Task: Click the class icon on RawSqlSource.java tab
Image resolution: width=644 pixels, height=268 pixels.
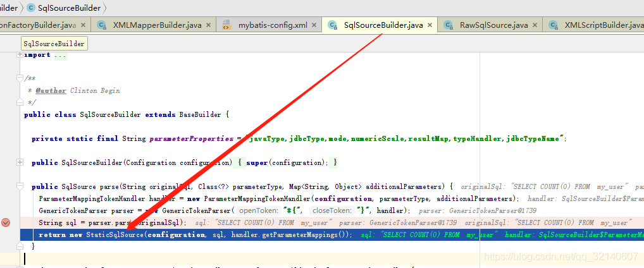Action: click(x=448, y=25)
